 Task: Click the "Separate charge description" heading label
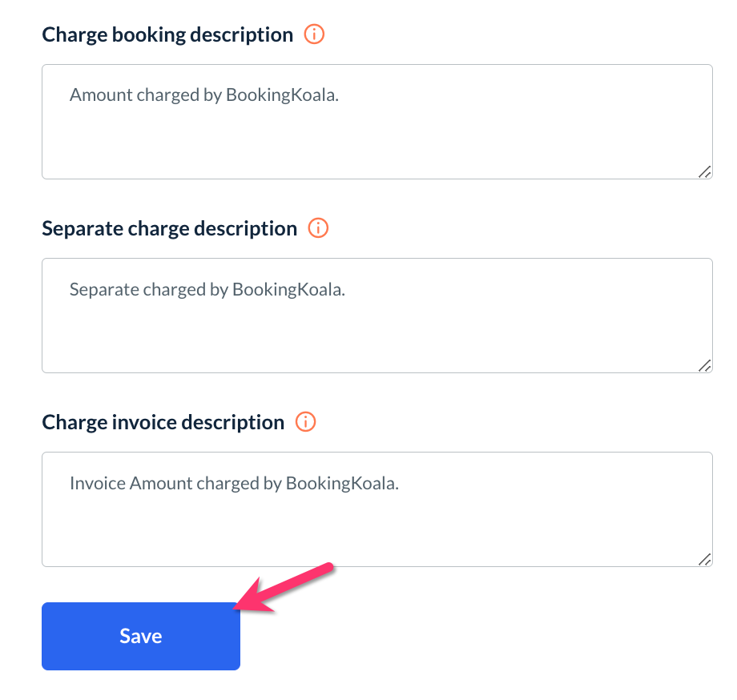coord(169,228)
